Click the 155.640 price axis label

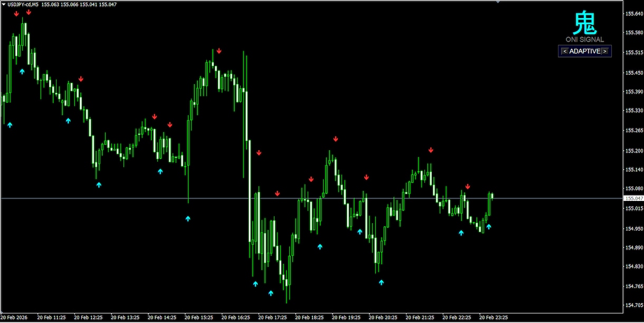coord(633,14)
